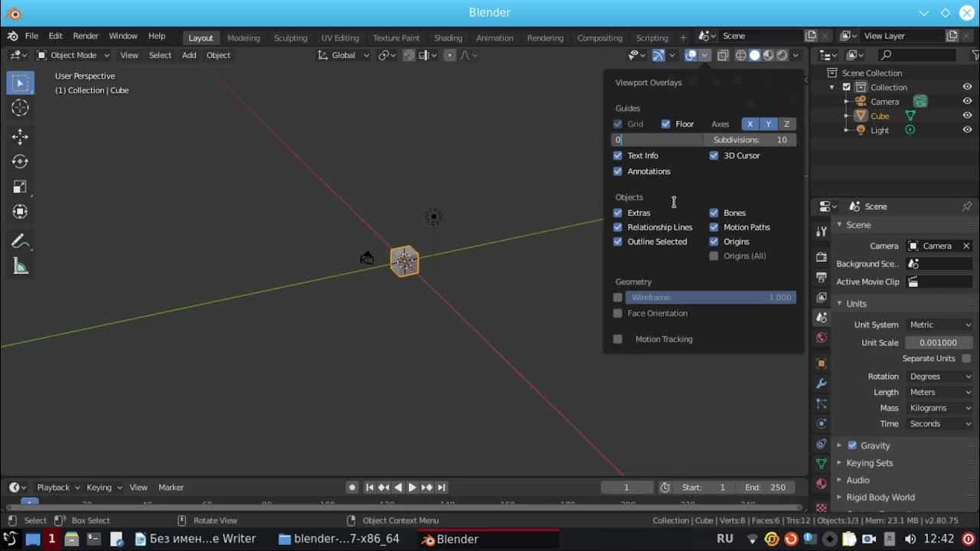Select the 3D Cursor tool
This screenshot has height=551, width=980.
click(x=20, y=108)
